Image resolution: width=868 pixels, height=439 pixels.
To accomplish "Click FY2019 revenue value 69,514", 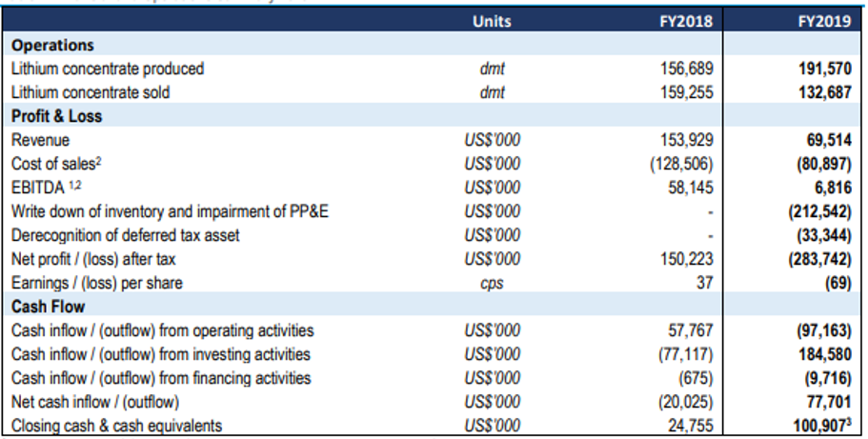I will pos(829,140).
